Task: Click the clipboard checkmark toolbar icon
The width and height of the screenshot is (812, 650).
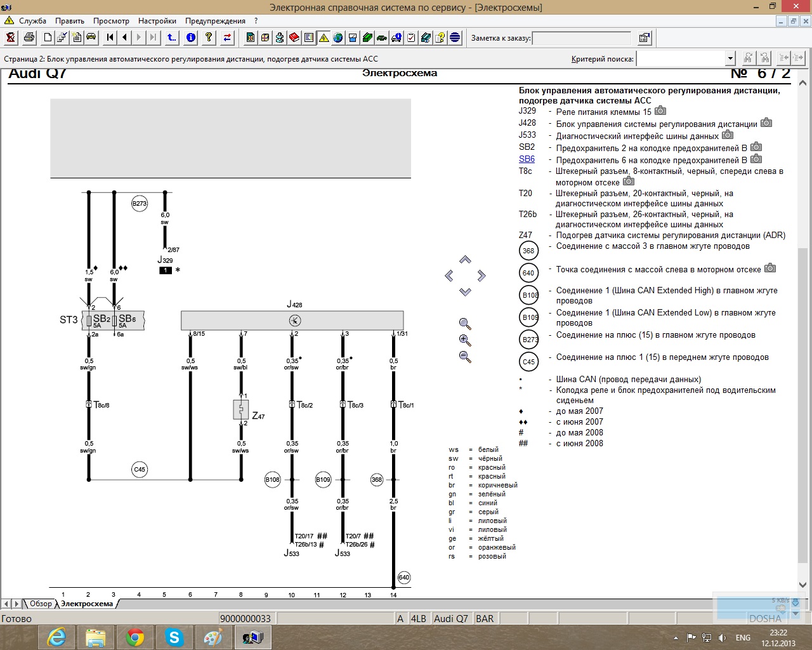Action: (x=411, y=37)
